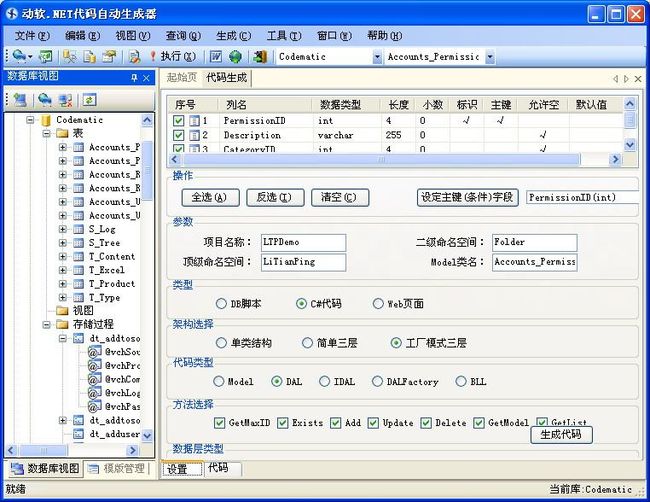The width and height of the screenshot is (650, 502).
Task: Uncheck the PermissionID column checkbox
Action: [178, 121]
